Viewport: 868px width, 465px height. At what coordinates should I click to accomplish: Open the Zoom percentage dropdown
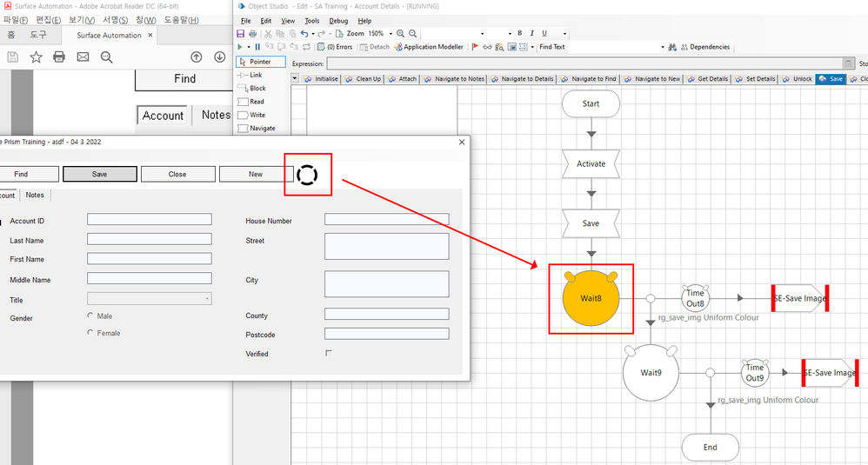tap(389, 33)
